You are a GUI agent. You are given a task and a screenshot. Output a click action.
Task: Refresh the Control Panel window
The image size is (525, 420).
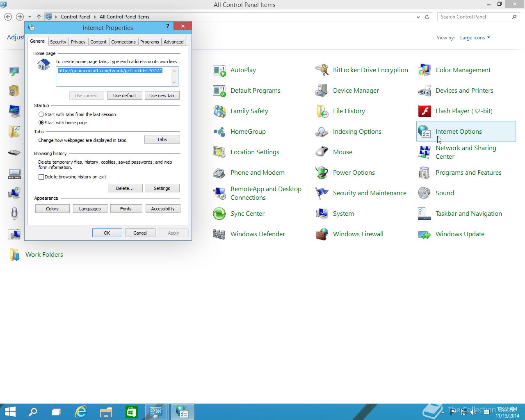427,17
